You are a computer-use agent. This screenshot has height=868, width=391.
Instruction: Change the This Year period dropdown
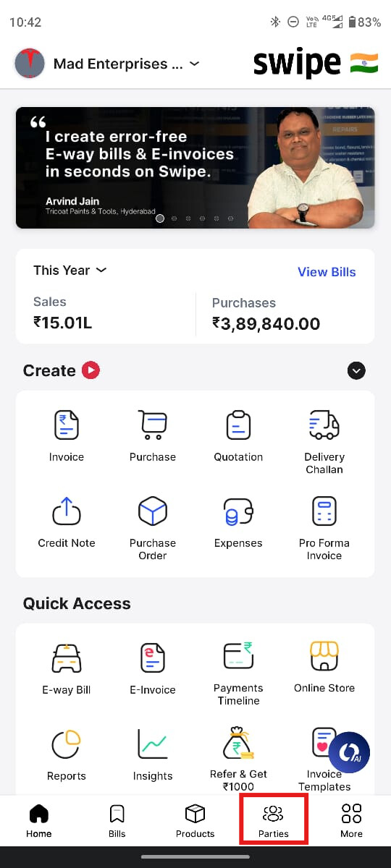[x=70, y=270]
